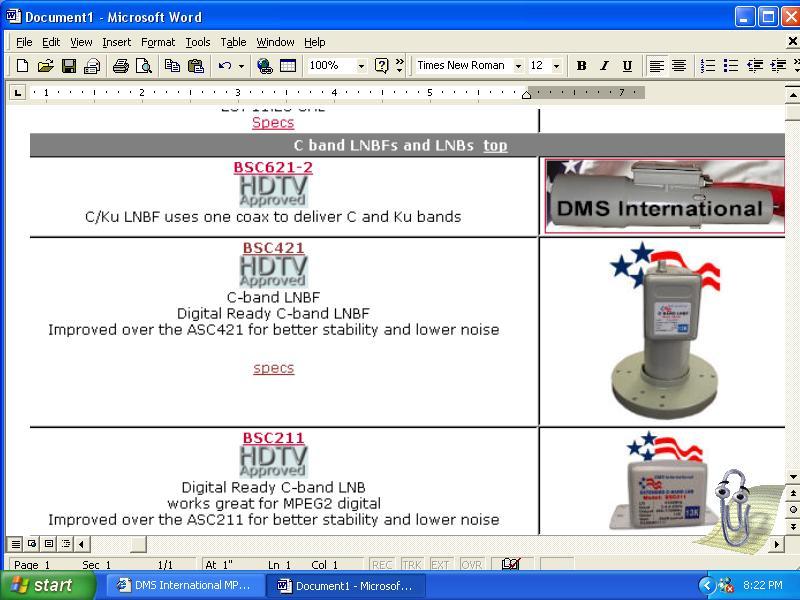The image size is (800, 600).
Task: Click the Copy toolbar icon
Action: 172,66
